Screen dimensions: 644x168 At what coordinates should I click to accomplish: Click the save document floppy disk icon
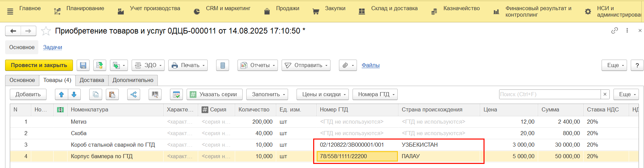[x=83, y=65]
